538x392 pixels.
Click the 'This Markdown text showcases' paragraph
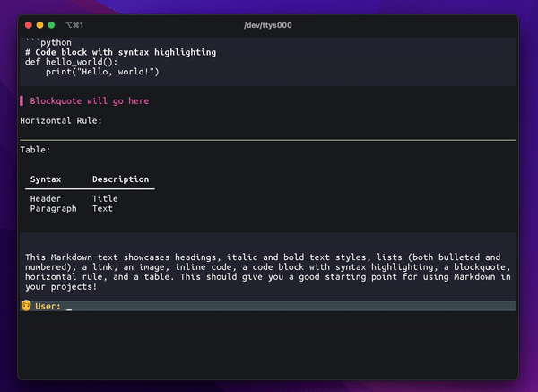click(x=268, y=272)
